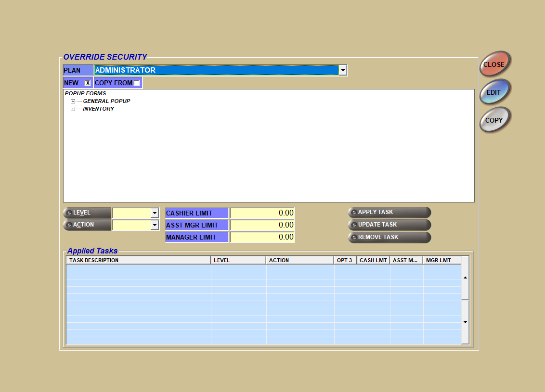Enable the COPY FROM checkbox
This screenshot has width=545, height=392.
pos(137,83)
